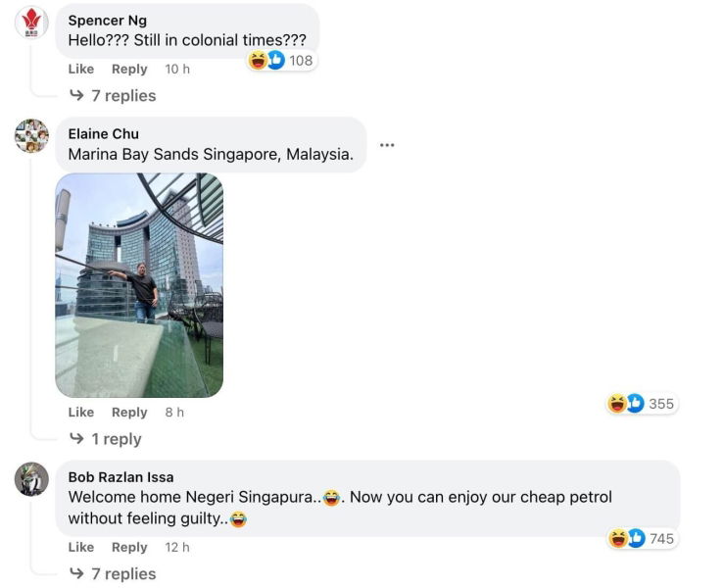
Task: Open Bob Razlan Issa's profile avatar
Action: (x=31, y=478)
